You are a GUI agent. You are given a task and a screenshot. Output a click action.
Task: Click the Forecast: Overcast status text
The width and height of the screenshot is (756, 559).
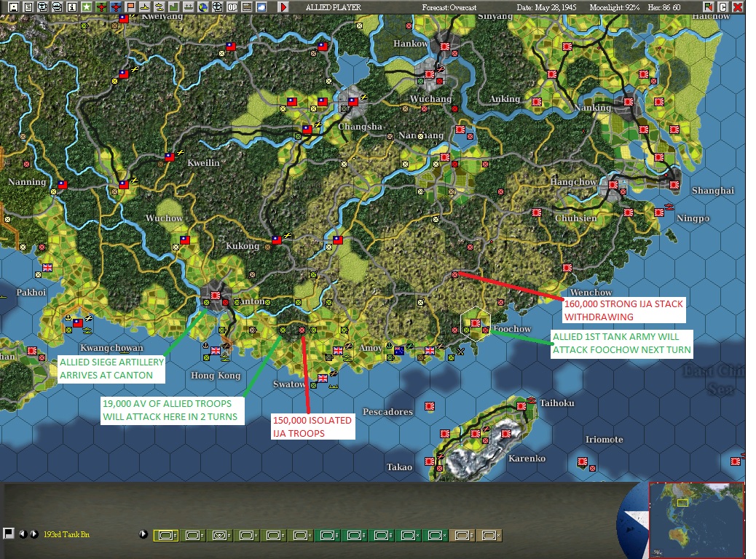pyautogui.click(x=449, y=7)
